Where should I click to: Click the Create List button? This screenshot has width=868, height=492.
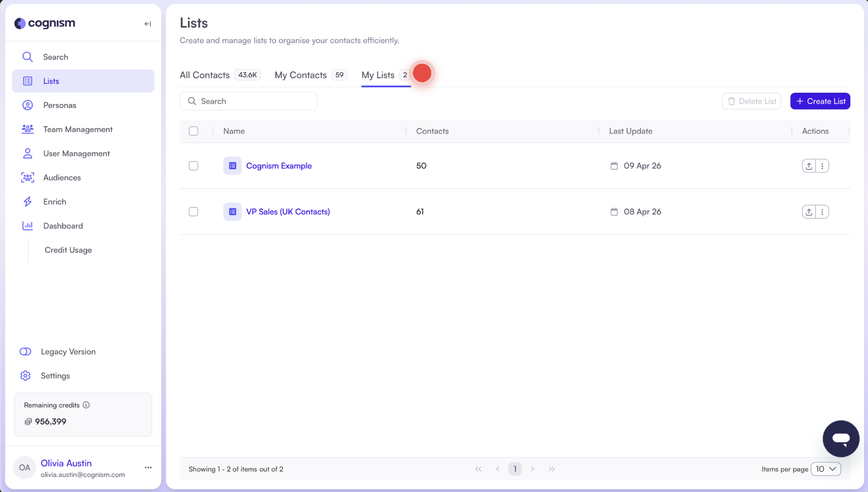pyautogui.click(x=820, y=101)
